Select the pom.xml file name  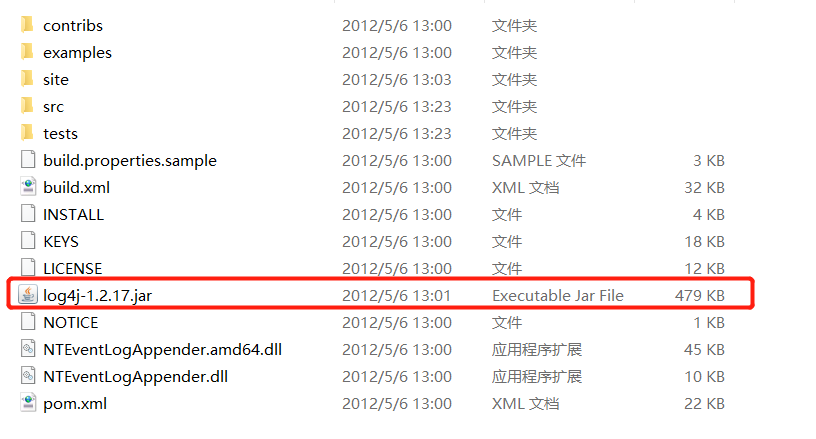coord(75,404)
